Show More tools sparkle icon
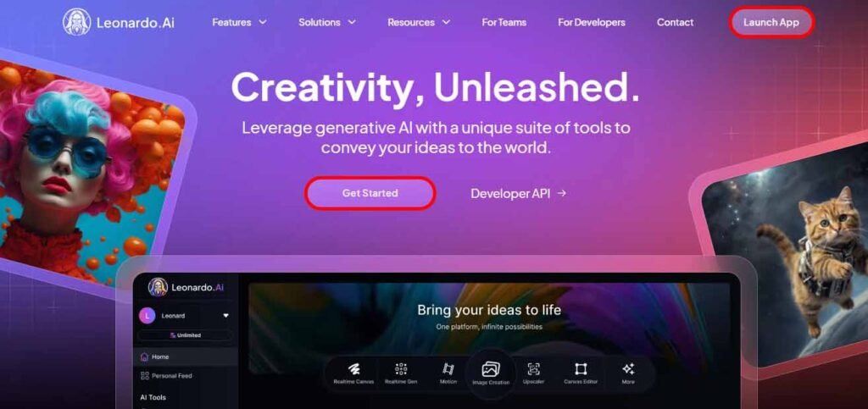Screen dimensions: 868x409 [628, 369]
